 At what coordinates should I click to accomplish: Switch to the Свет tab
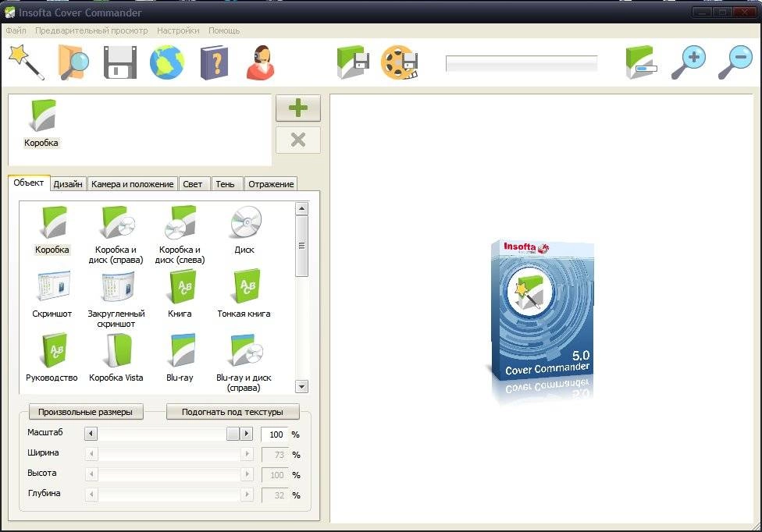[193, 184]
